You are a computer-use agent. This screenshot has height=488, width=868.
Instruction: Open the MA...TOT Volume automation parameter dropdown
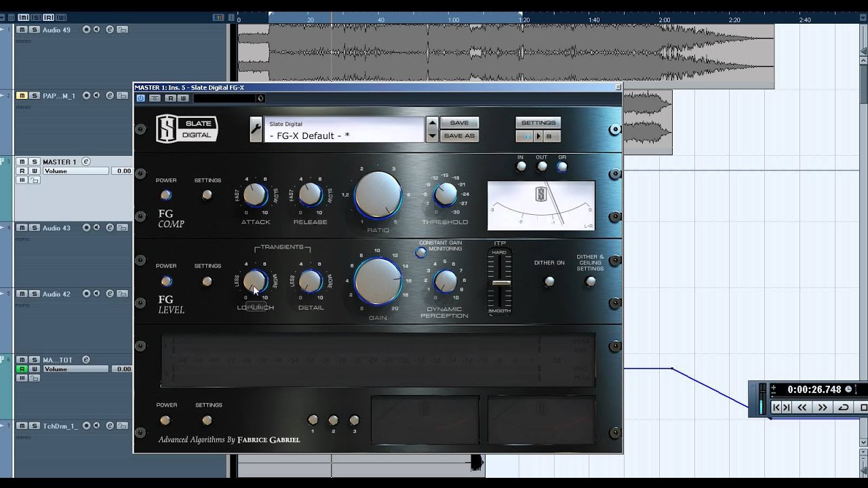[76, 369]
